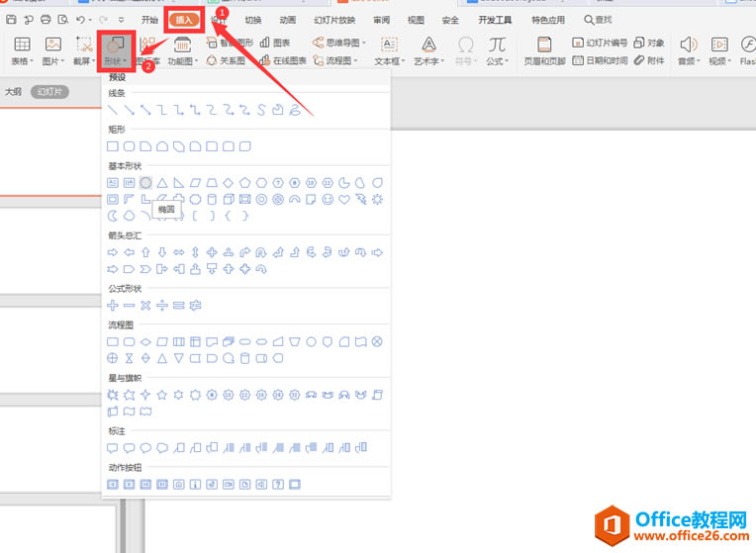Open the 动画 animation tab
The height and width of the screenshot is (553, 756).
coord(288,20)
